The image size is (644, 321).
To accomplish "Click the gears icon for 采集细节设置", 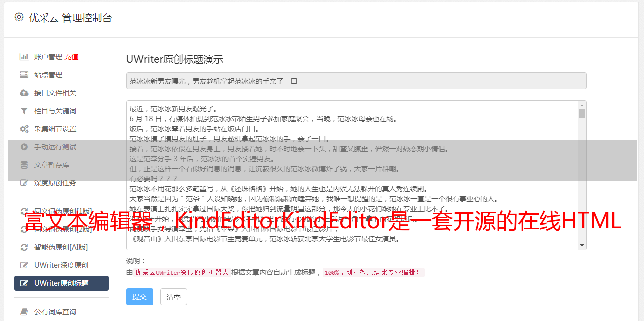I will click(24, 129).
